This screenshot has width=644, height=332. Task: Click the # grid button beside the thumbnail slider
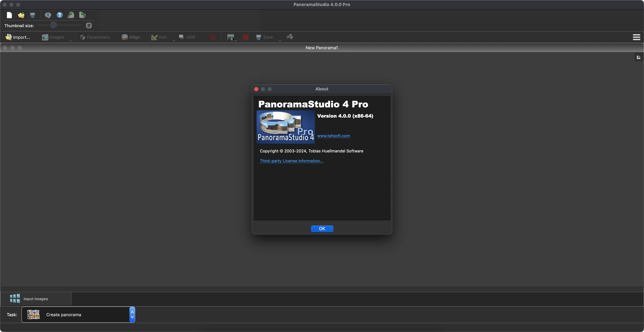tap(89, 25)
